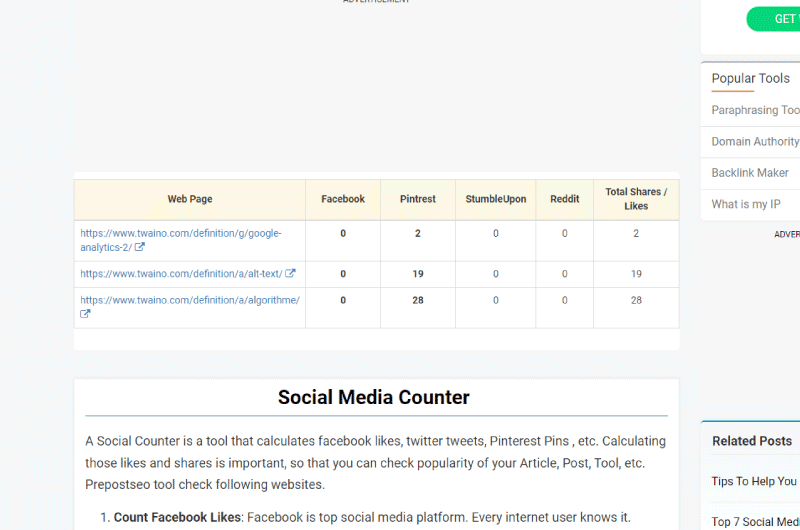The image size is (800, 530).
Task: Select StumbleUpon count for algorithme row
Action: coord(495,300)
